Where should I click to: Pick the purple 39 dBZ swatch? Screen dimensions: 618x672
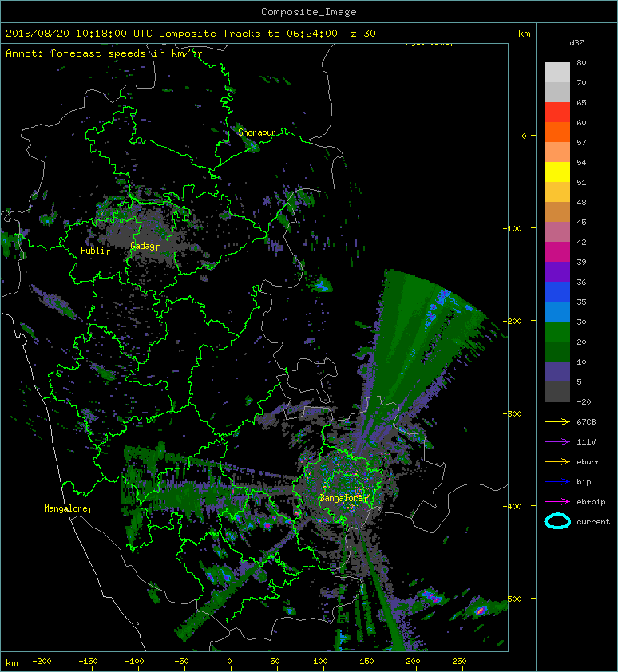[557, 271]
